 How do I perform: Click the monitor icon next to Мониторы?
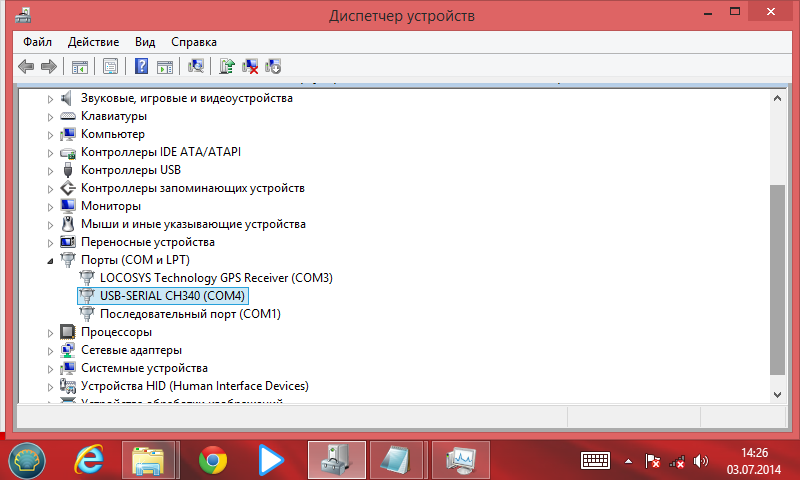pyautogui.click(x=67, y=206)
